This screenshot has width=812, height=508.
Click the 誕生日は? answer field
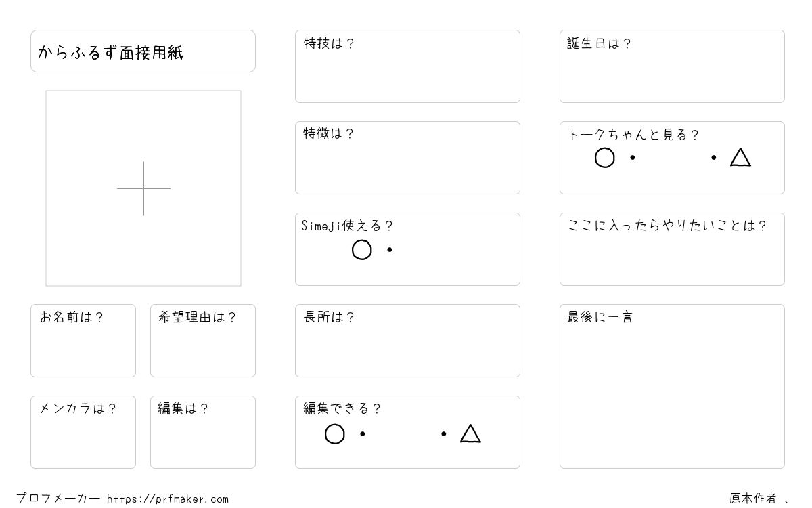(x=672, y=66)
